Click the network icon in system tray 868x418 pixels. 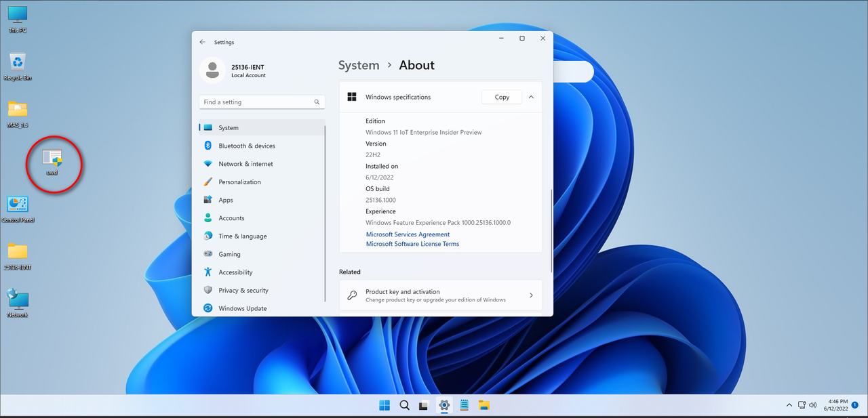[x=801, y=405]
